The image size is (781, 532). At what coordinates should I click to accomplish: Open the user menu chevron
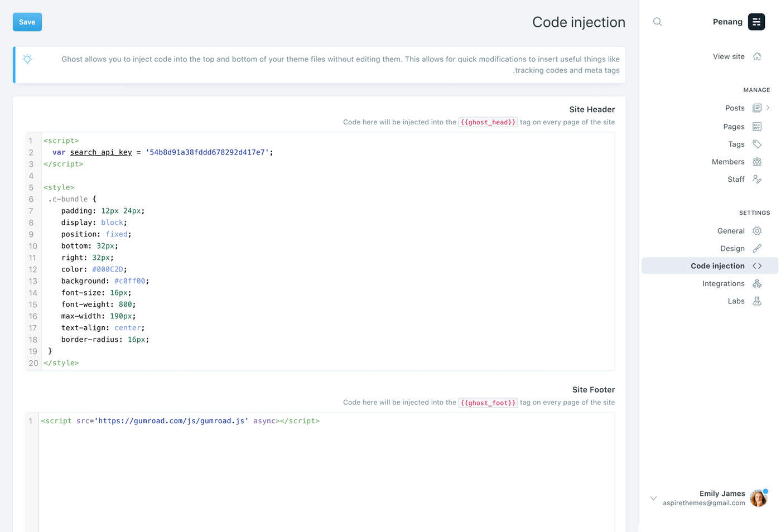click(653, 498)
